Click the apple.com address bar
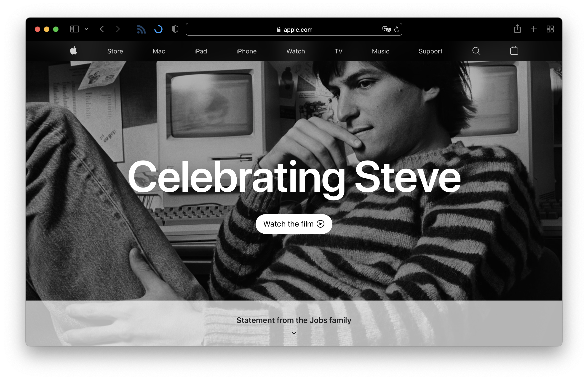This screenshot has width=588, height=380. point(294,30)
